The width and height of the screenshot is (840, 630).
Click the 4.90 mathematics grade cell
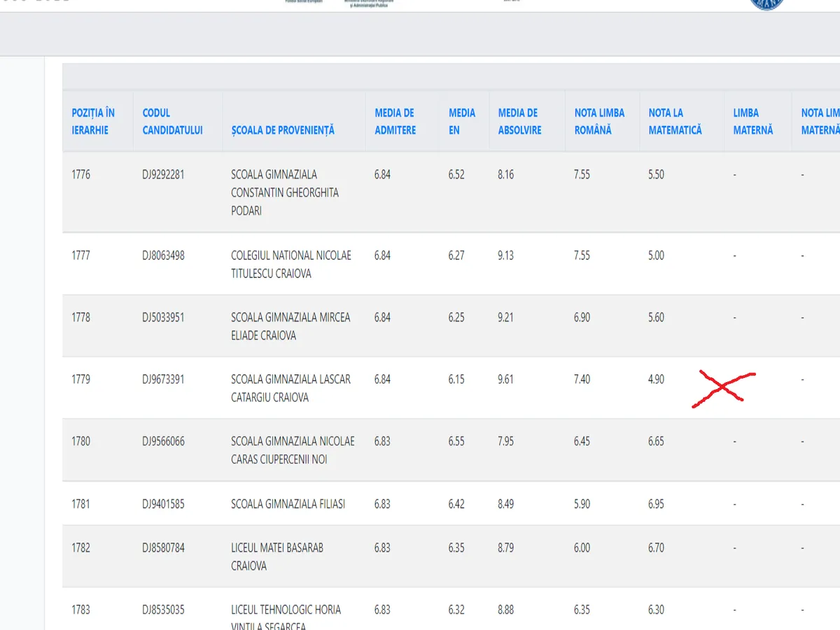pyautogui.click(x=656, y=379)
